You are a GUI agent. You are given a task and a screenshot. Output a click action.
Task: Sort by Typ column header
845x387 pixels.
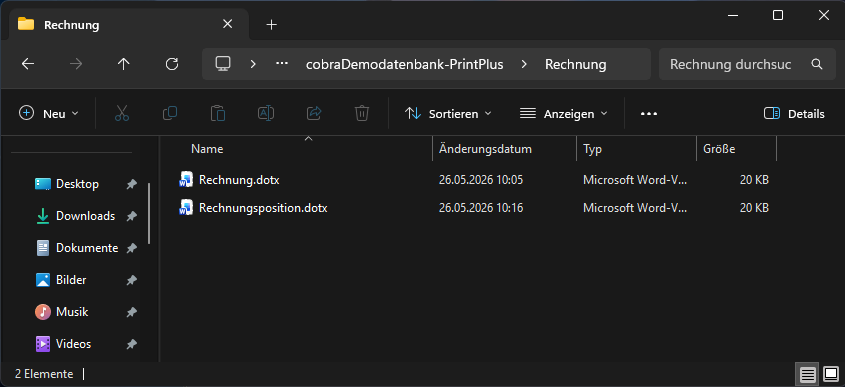tap(592, 149)
